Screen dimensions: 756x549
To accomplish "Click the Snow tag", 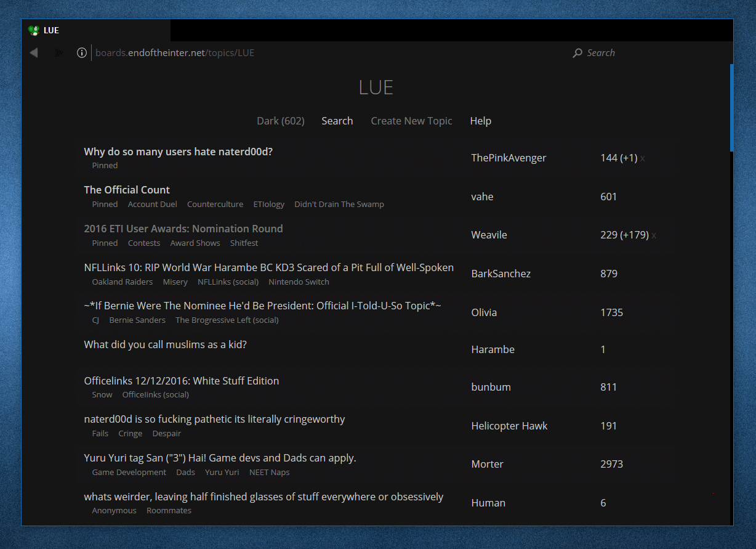I will (102, 395).
